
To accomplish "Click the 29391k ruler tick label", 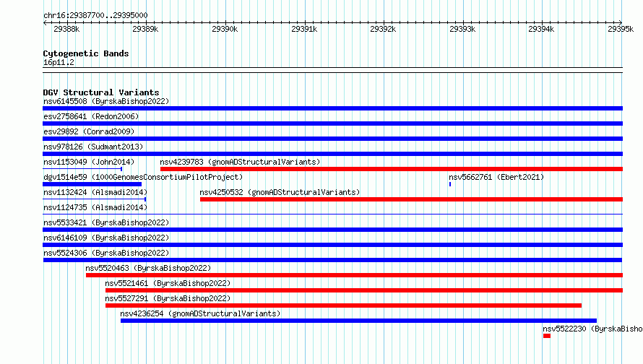I will [x=304, y=29].
